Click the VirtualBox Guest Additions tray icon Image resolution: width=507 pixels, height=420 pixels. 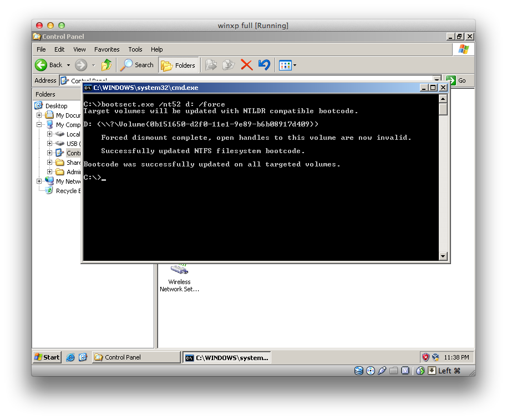(x=435, y=357)
